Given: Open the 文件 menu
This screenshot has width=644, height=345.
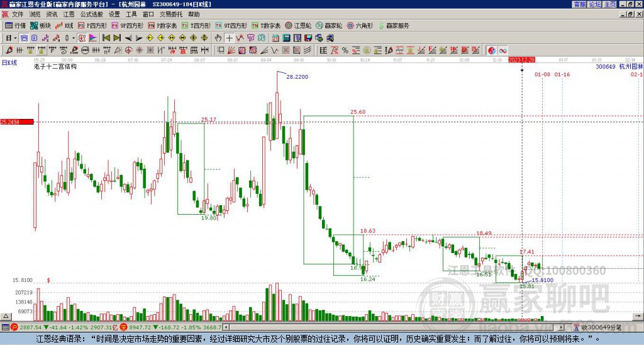Looking at the screenshot, I should point(18,14).
